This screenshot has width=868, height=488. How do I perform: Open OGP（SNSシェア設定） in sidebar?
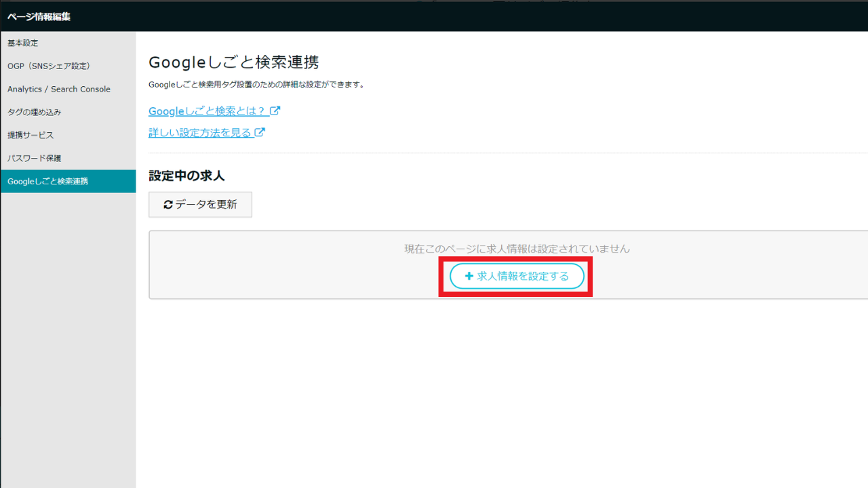(x=68, y=66)
